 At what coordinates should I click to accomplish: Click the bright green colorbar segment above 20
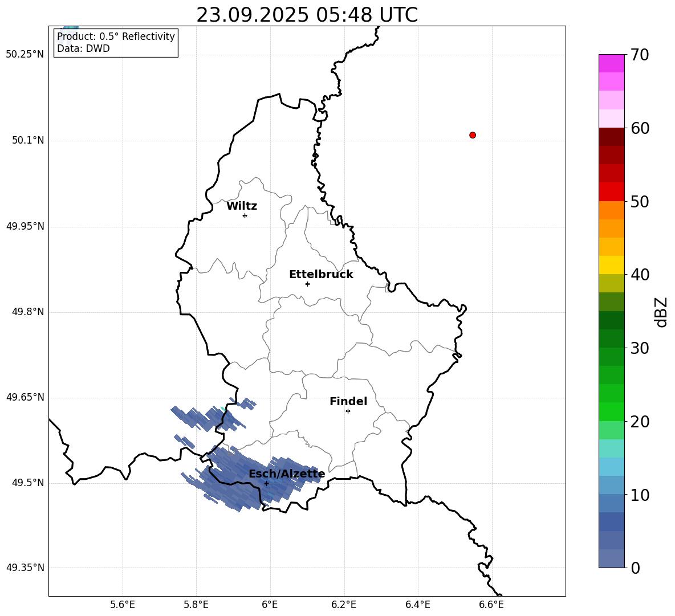pos(612,411)
